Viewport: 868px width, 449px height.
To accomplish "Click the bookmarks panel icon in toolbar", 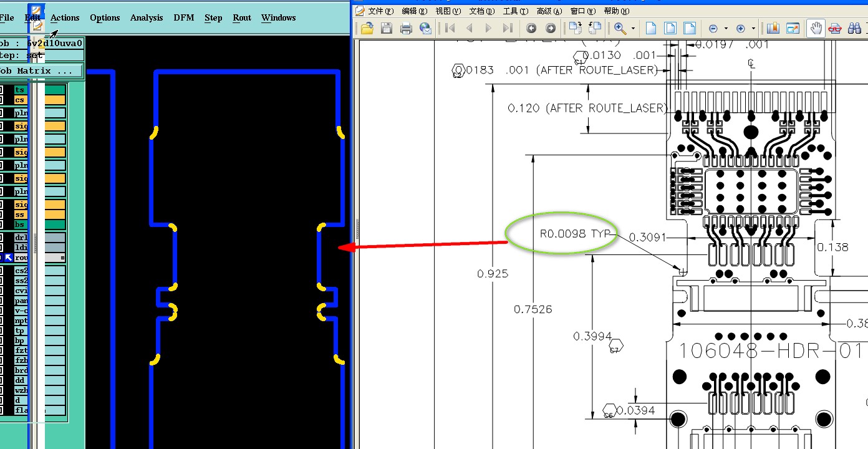I will 773,28.
